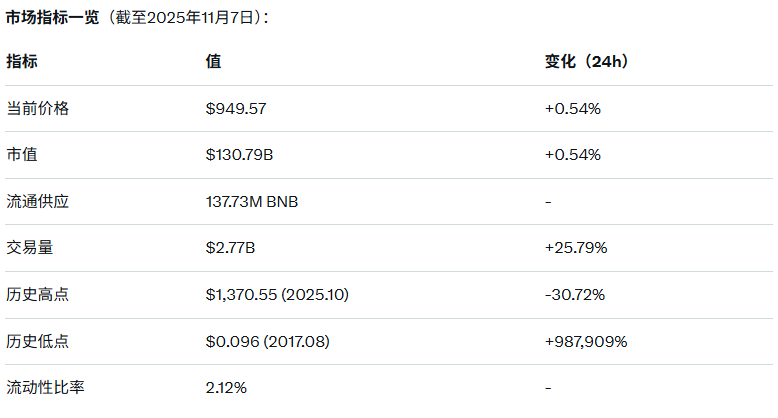The height and width of the screenshot is (418, 778).
Task: Click the 流动性比率 row label
Action: pos(46,387)
